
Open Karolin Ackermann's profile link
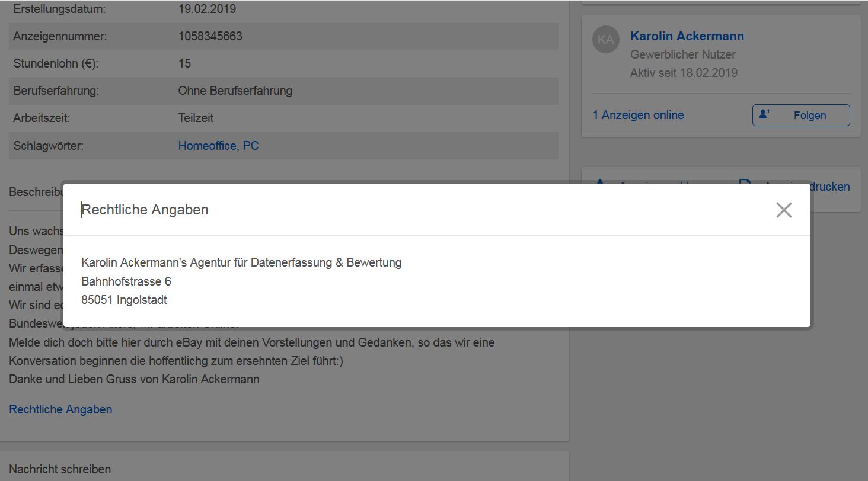point(687,36)
